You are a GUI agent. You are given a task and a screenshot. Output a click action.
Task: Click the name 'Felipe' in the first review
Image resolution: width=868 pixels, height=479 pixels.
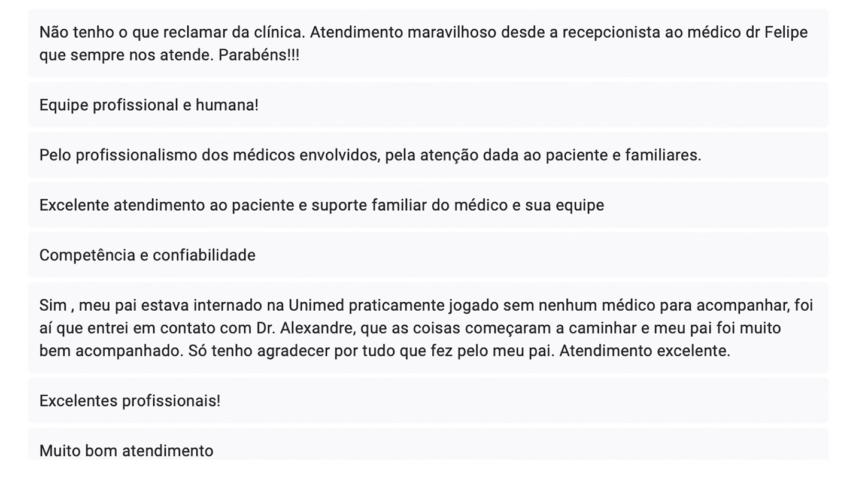pos(786,32)
